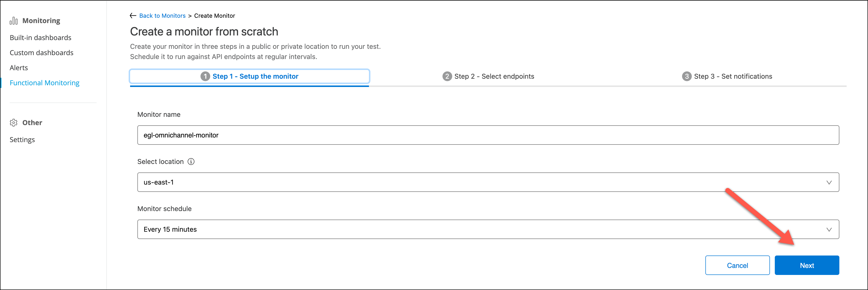Select Step 1 - Setup the monitor tab
868x290 pixels.
pyautogui.click(x=255, y=77)
